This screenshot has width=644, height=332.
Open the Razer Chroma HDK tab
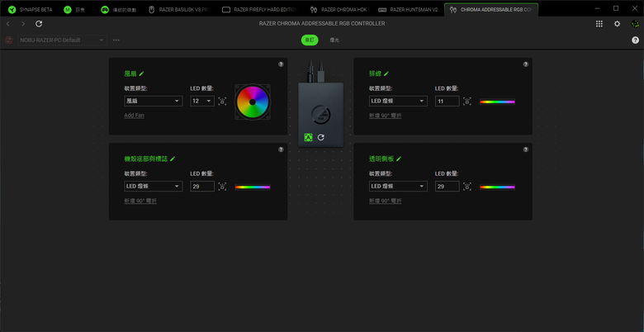click(339, 9)
